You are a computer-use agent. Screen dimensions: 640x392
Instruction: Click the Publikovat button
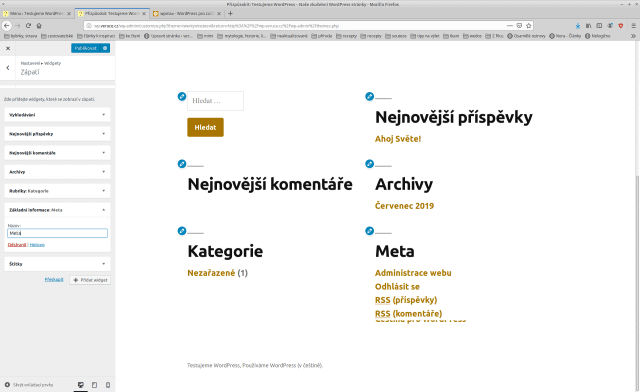tap(86, 48)
